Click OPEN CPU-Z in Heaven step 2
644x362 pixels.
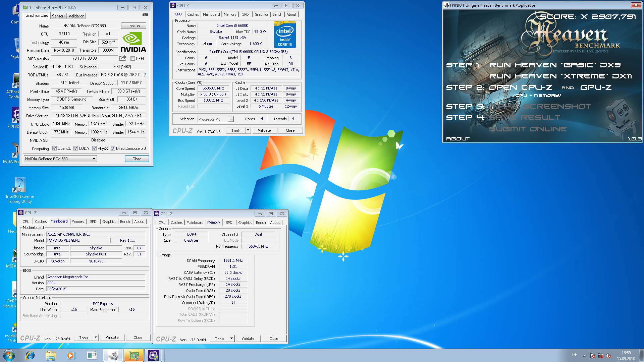coord(521,87)
